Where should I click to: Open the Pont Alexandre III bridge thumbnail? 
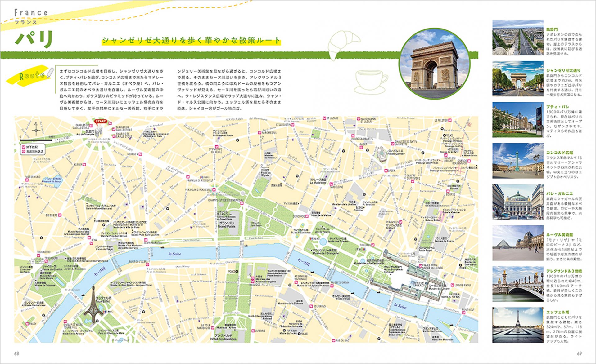(518, 284)
